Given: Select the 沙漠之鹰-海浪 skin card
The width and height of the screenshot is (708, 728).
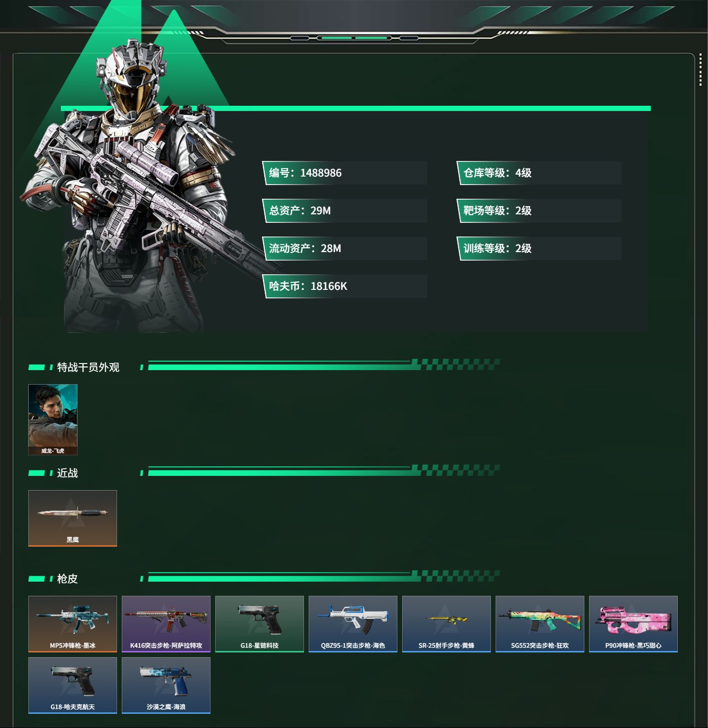Looking at the screenshot, I should [x=166, y=686].
